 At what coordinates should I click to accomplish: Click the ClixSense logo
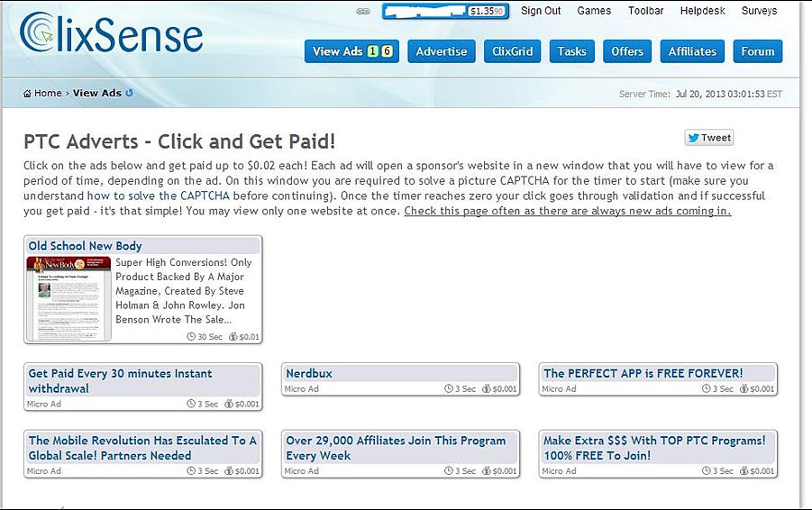point(111,33)
